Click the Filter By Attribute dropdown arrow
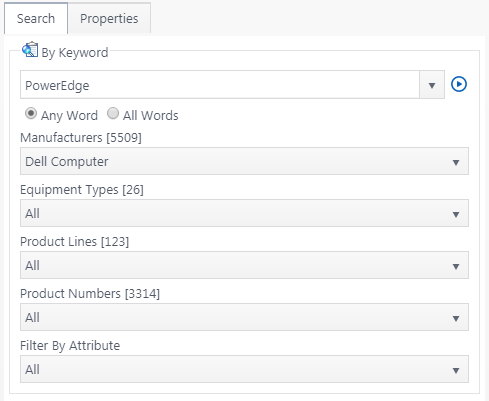The image size is (489, 401). 456,370
